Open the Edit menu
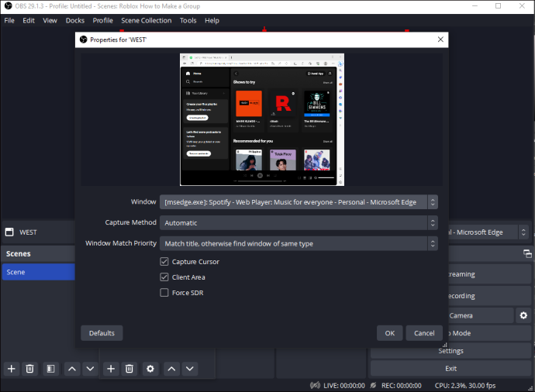535x392 pixels. coord(29,20)
